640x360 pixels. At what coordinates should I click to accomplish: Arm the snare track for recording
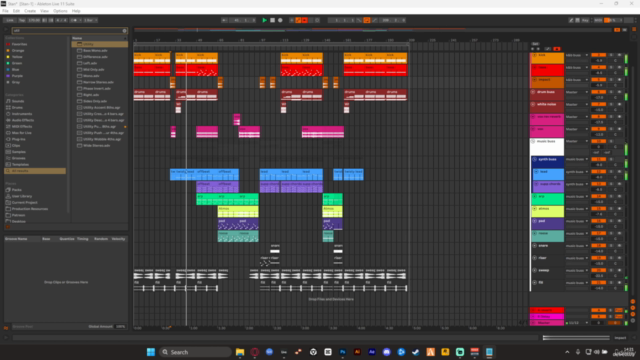coord(619,246)
